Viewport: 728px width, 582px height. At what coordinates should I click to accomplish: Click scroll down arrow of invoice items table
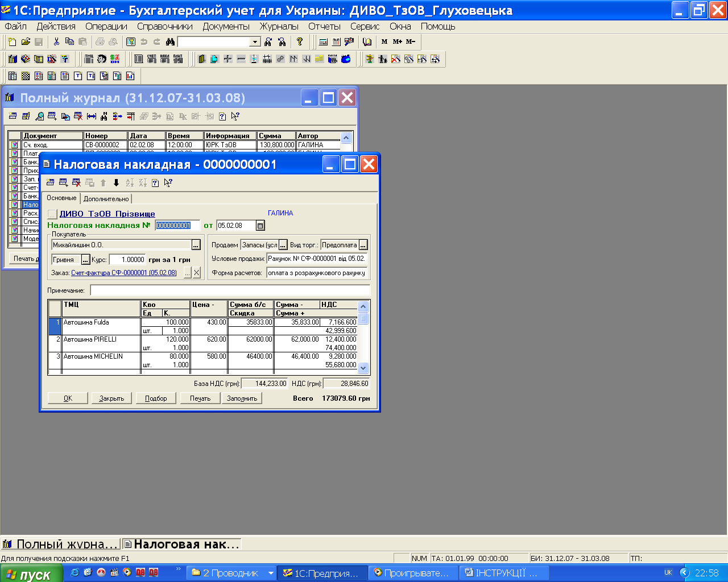tap(363, 368)
